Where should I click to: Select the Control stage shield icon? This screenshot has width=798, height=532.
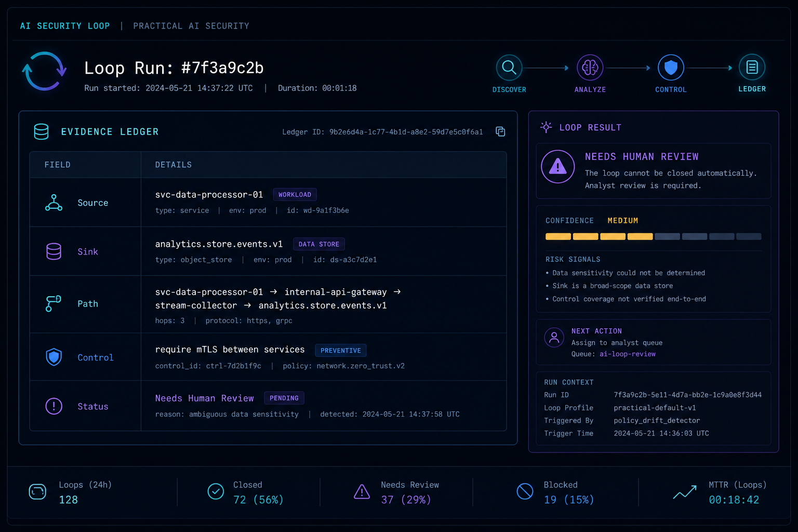click(671, 68)
